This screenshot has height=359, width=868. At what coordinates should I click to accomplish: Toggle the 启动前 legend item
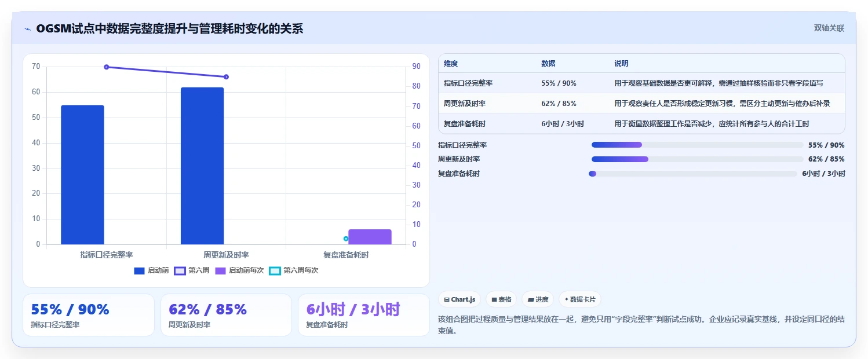click(x=151, y=270)
